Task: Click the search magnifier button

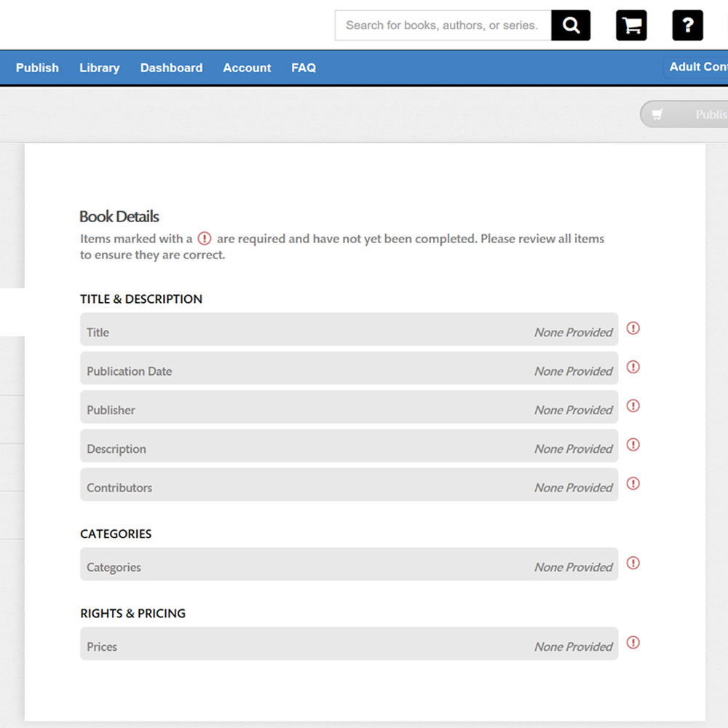Action: pyautogui.click(x=571, y=25)
